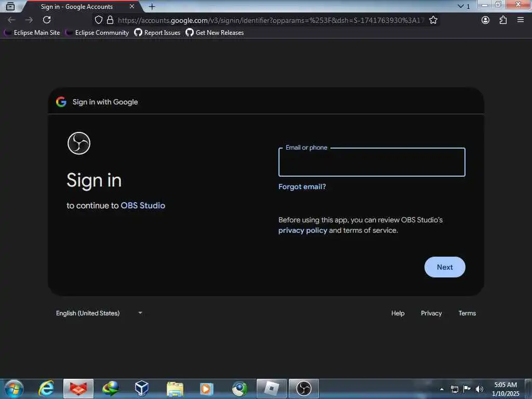Open the Terms footer link
The width and height of the screenshot is (532, 399).
point(467,313)
